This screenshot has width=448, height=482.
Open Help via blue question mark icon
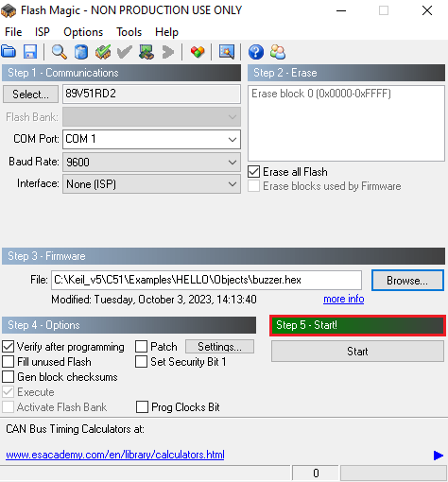pos(256,52)
